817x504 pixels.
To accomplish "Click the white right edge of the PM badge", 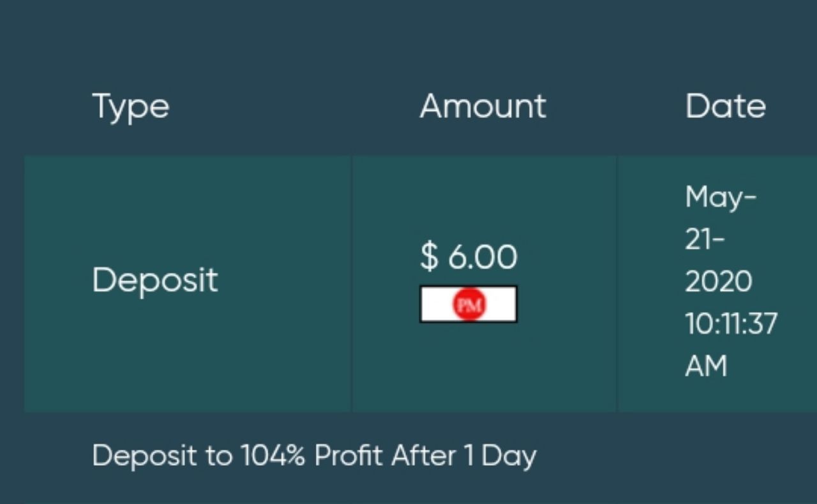I will (x=504, y=304).
